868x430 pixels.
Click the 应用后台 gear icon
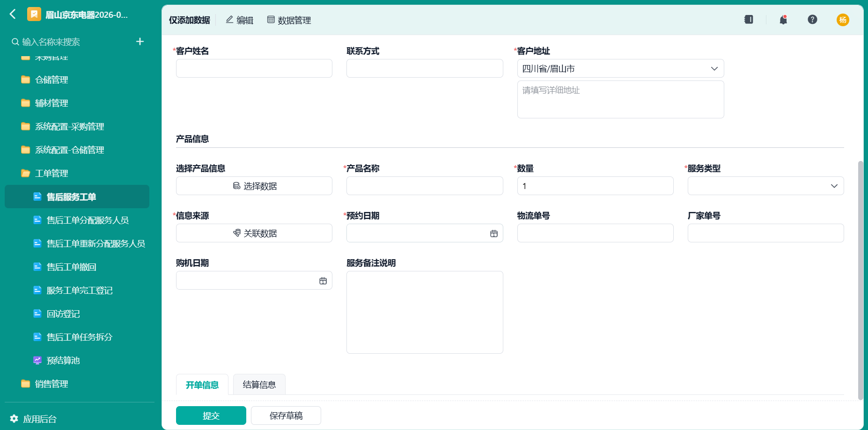click(14, 419)
